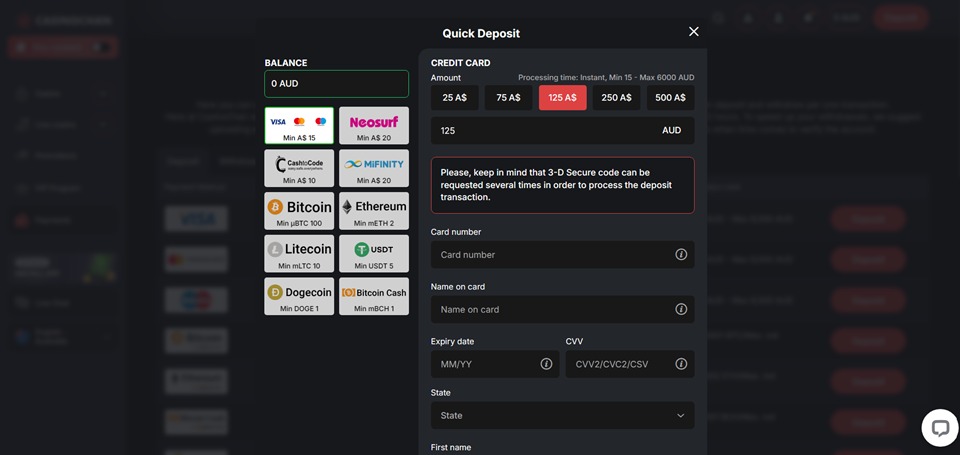This screenshot has width=960, height=455.
Task: Select Bitcoin deposit option
Action: pos(299,211)
